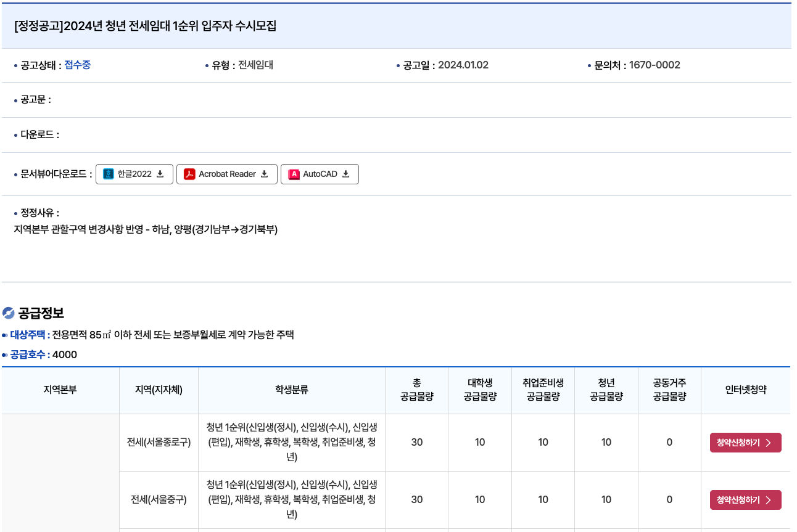The width and height of the screenshot is (797, 532).
Task: Download the Acrobat Reader viewer
Action: pyautogui.click(x=227, y=174)
